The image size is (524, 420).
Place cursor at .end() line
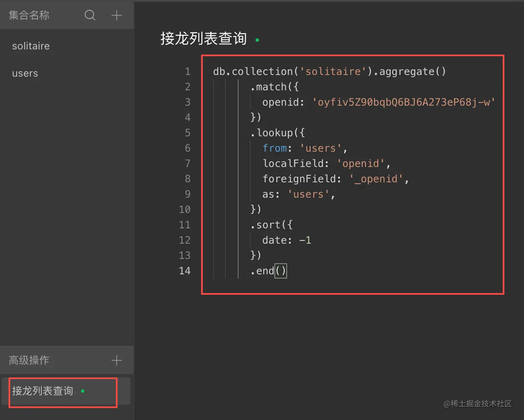coord(268,271)
